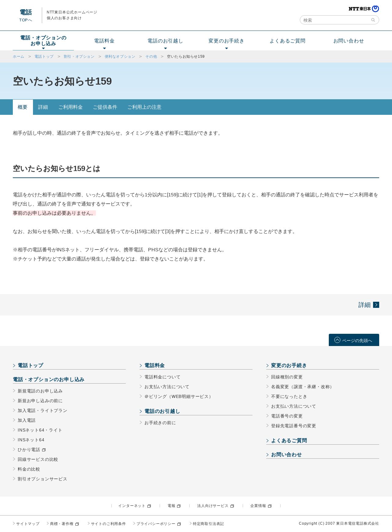Click the search magnifier icon
The image size is (392, 532).
coord(373,20)
